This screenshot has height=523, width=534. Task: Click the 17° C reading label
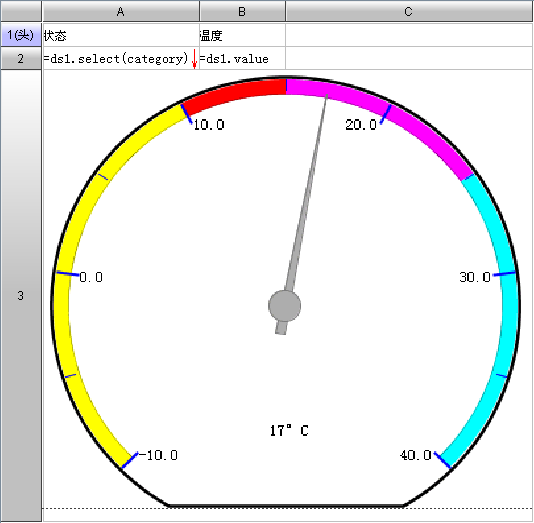(289, 430)
